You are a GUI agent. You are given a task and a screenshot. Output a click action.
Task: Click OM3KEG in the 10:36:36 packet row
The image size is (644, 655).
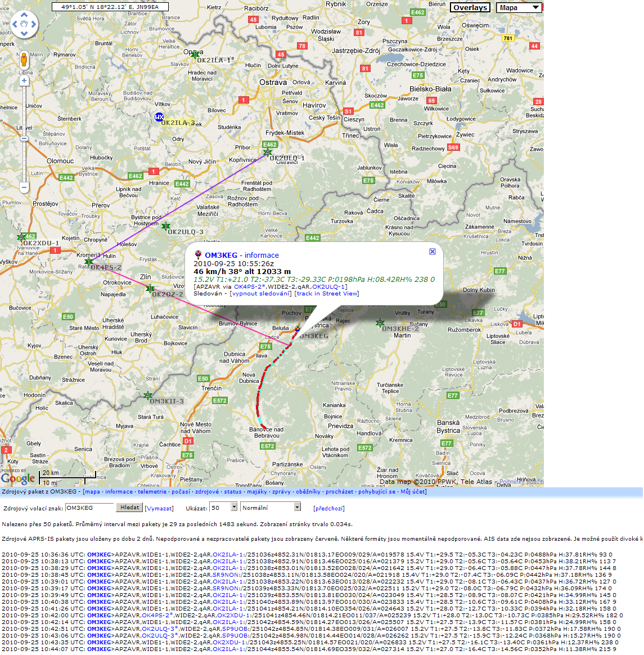click(99, 555)
